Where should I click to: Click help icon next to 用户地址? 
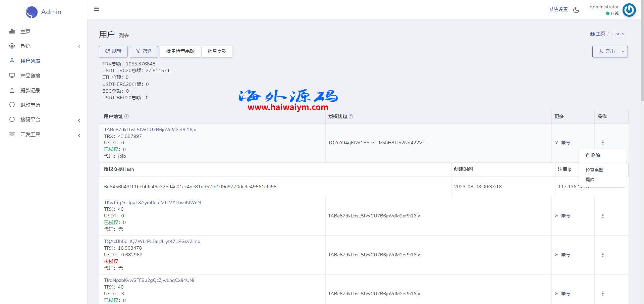pos(126,116)
